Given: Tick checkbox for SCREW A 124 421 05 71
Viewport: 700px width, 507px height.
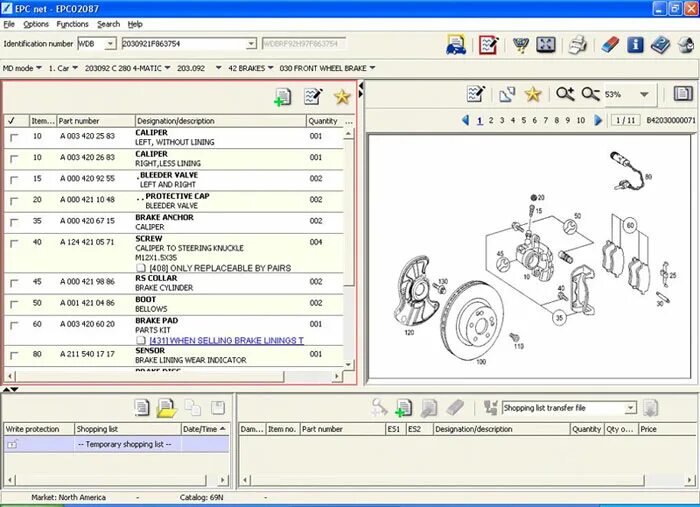Looking at the screenshot, I should (x=14, y=244).
